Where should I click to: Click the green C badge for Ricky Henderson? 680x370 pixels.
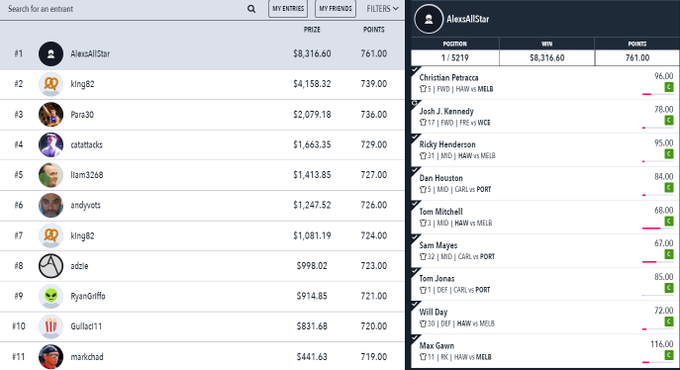[x=669, y=154]
